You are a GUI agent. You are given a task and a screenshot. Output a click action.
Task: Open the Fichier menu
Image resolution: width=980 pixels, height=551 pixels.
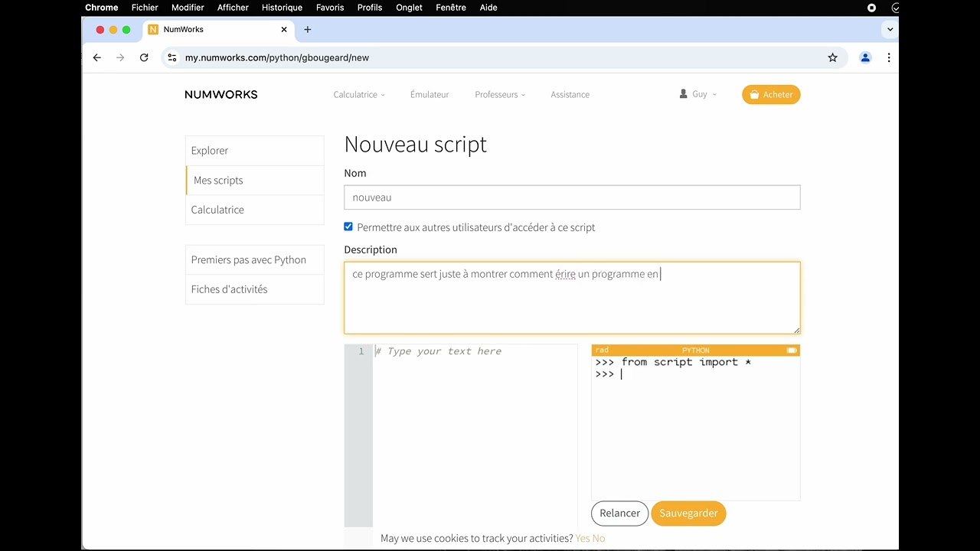click(145, 8)
